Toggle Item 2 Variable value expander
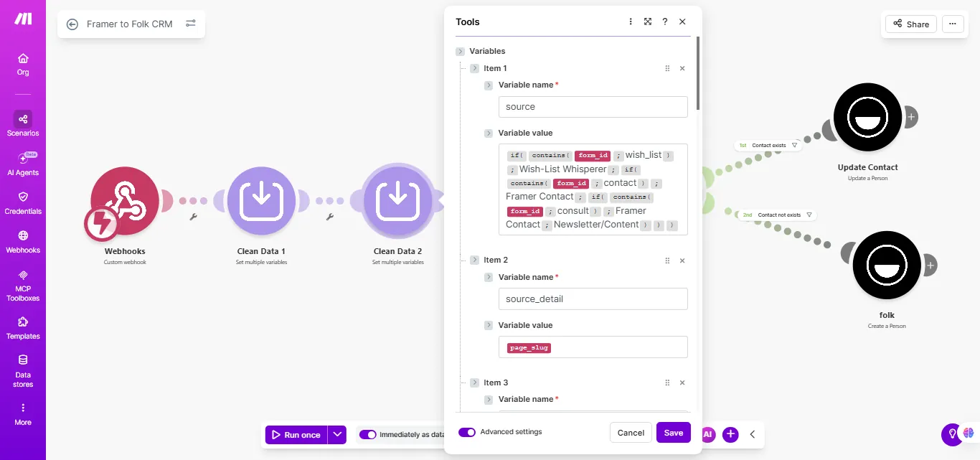The image size is (980, 460). pos(489,326)
